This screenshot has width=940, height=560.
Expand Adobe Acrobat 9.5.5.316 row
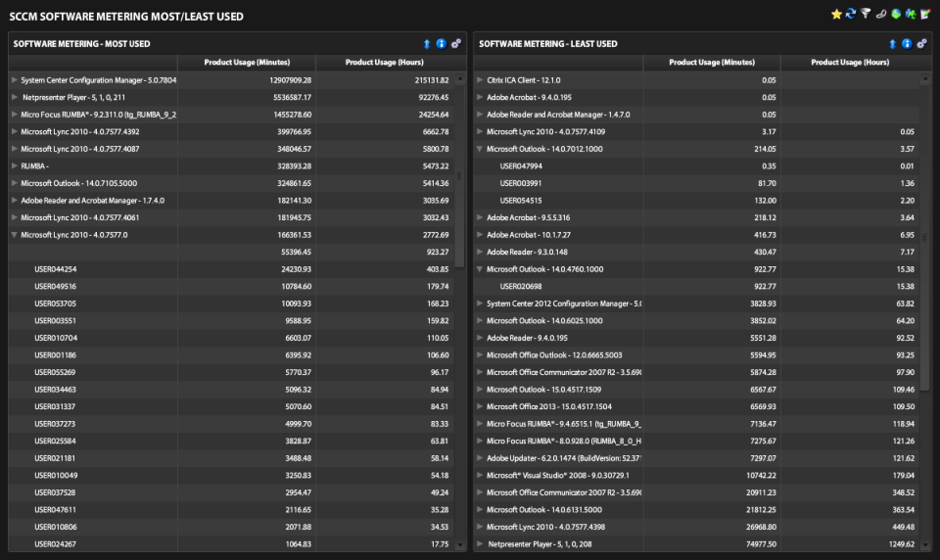click(480, 217)
